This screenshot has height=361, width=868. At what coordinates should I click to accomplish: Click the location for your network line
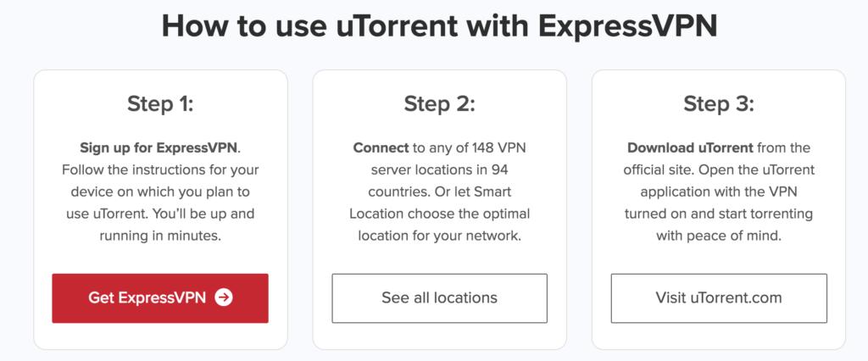click(440, 236)
